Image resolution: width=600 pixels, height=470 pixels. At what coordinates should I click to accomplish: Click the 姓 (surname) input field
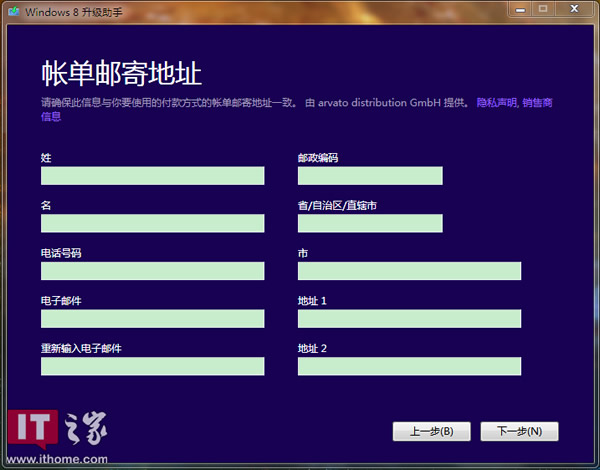point(152,176)
